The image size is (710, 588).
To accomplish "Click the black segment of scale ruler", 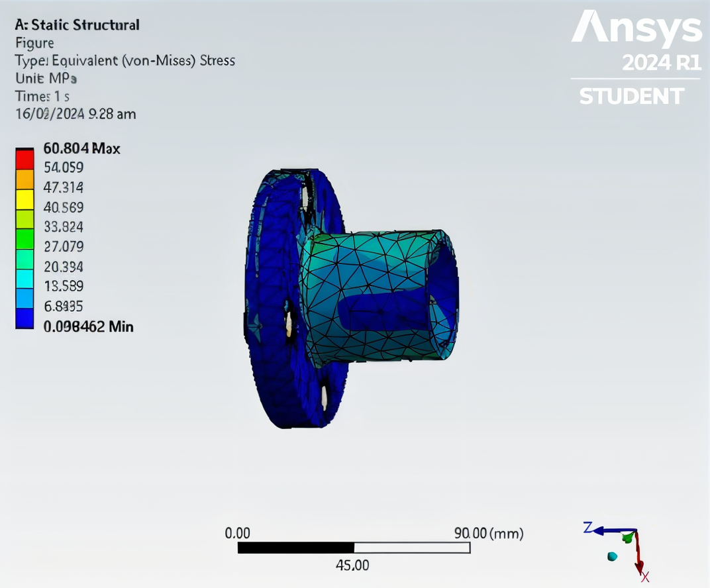I will (295, 548).
